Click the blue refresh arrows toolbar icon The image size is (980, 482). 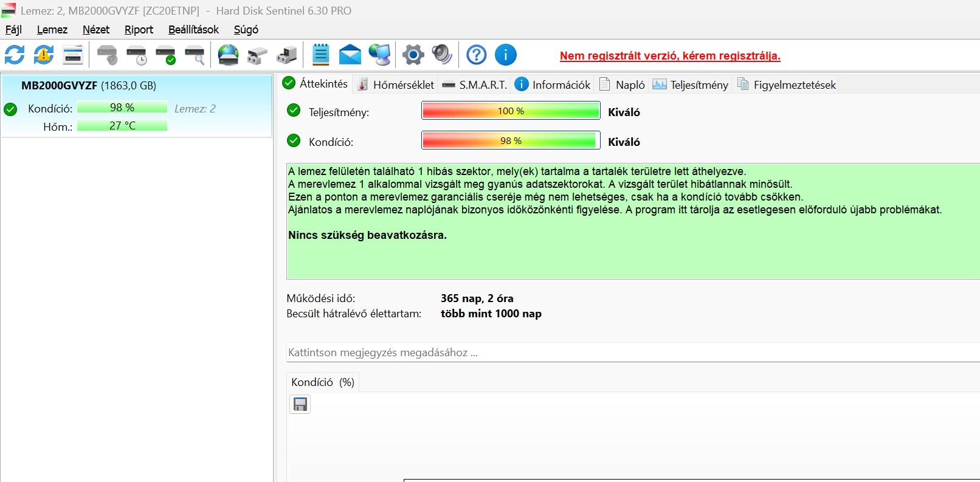click(x=15, y=55)
